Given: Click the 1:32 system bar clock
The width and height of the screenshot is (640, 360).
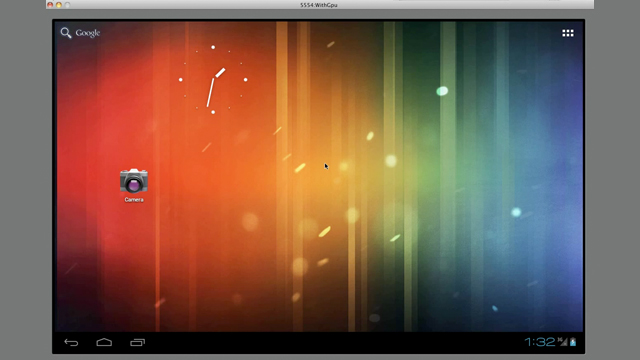Looking at the screenshot, I should [x=540, y=342].
